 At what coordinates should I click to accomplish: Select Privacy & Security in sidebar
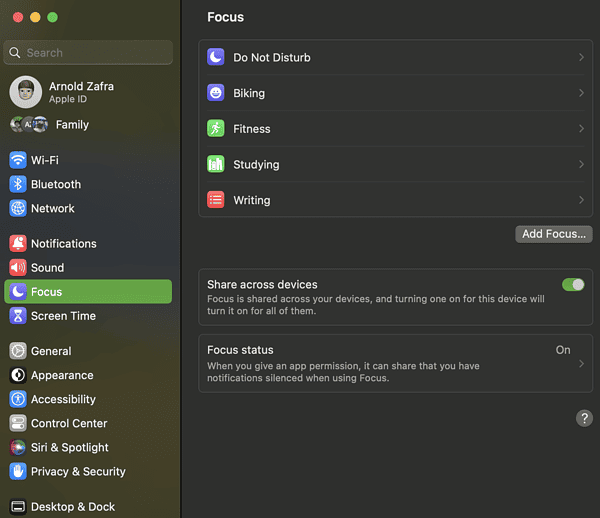(77, 472)
